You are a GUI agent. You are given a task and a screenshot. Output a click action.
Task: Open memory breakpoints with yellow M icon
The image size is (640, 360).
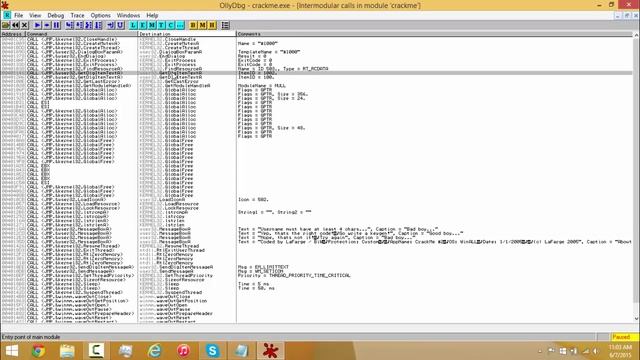pos(202,25)
